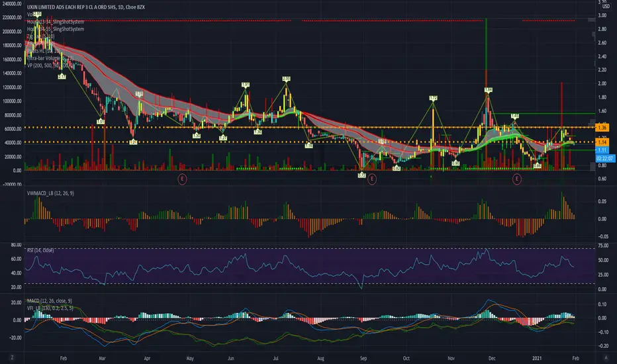The image size is (617, 364).
Task: Select the VWMACD_LB (12, 26, 9) legend
Action: [50, 193]
